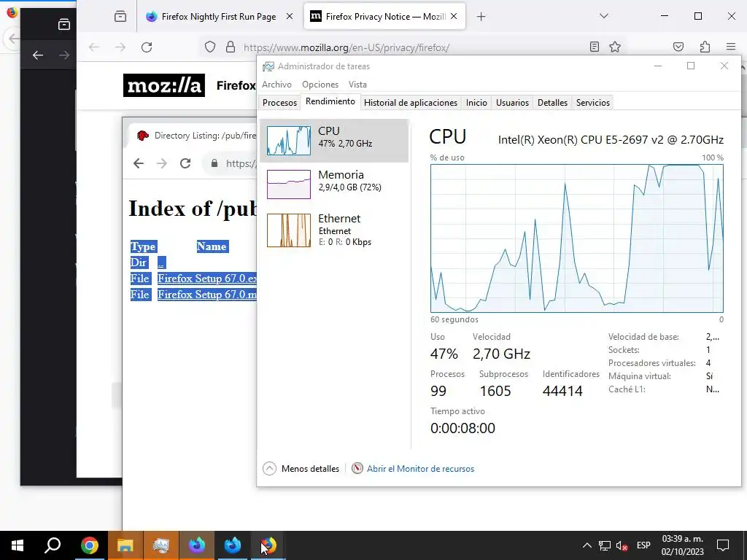Click the padlock site info icon in Firefox

coord(230,47)
